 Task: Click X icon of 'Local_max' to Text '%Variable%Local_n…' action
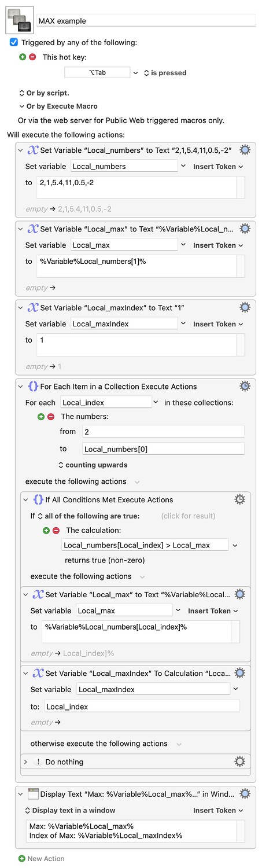pyautogui.click(x=33, y=229)
